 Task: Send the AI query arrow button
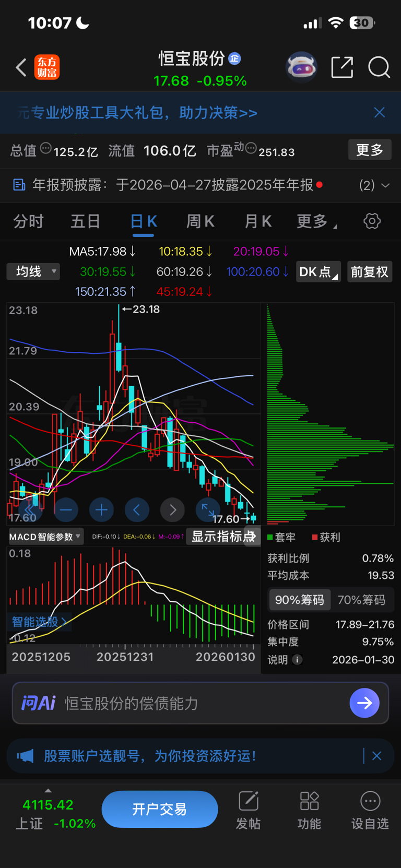click(364, 703)
